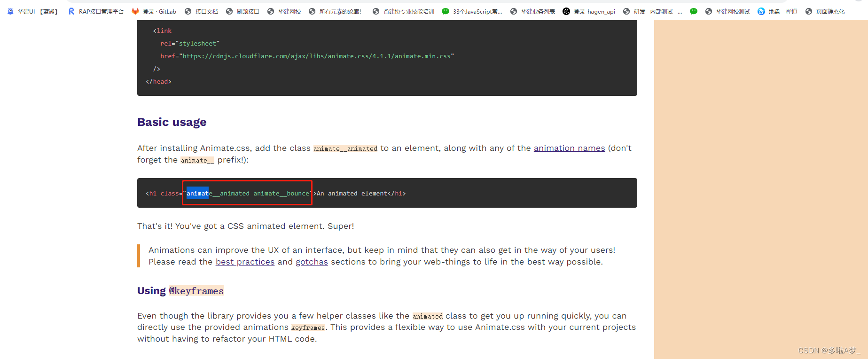Open the 省建协专业技能培训 bookmark

coord(403,11)
